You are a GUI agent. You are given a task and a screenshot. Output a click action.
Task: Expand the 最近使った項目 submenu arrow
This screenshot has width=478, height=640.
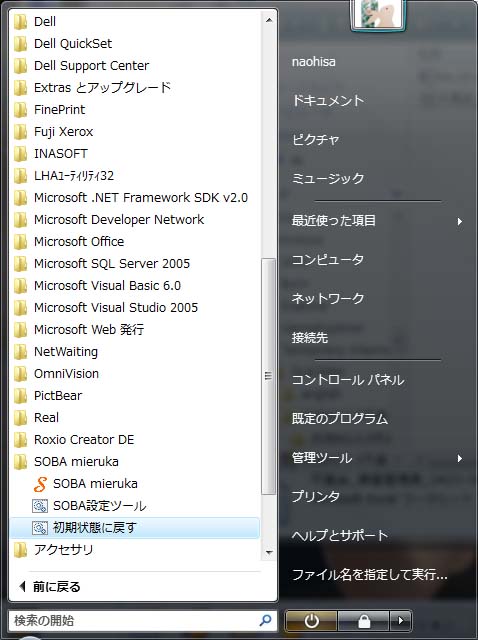coord(460,221)
